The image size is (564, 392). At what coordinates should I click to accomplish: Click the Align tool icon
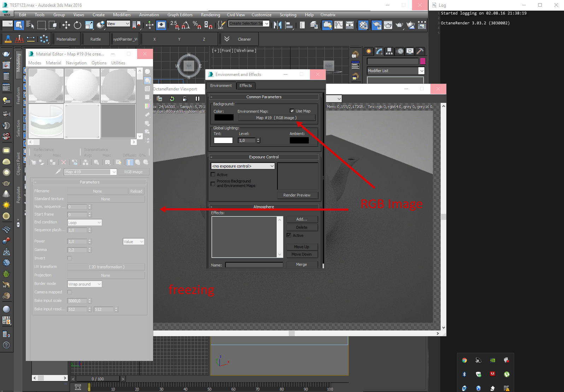[289, 25]
